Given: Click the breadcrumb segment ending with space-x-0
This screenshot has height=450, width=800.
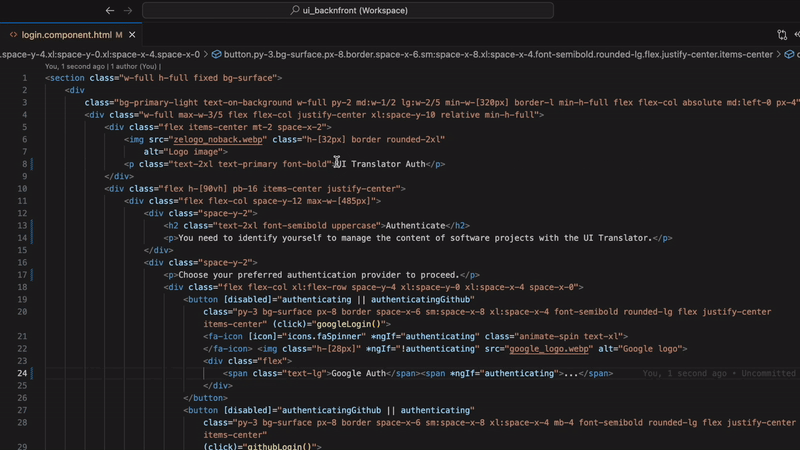Looking at the screenshot, I should coord(100,54).
